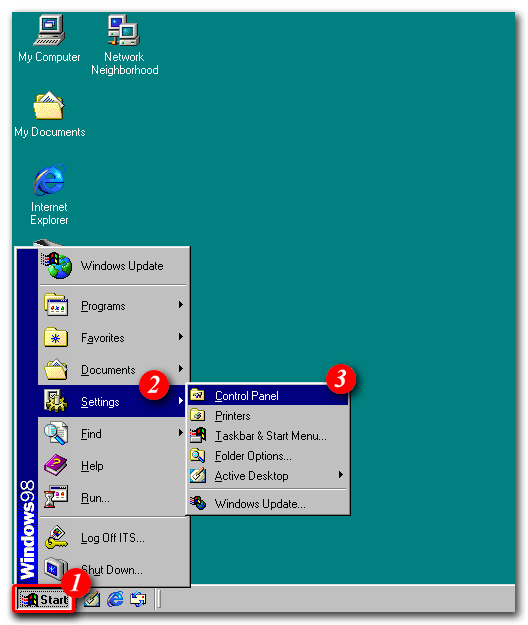Click the Printers folder icon
This screenshot has height=625, width=528.
pyautogui.click(x=198, y=415)
